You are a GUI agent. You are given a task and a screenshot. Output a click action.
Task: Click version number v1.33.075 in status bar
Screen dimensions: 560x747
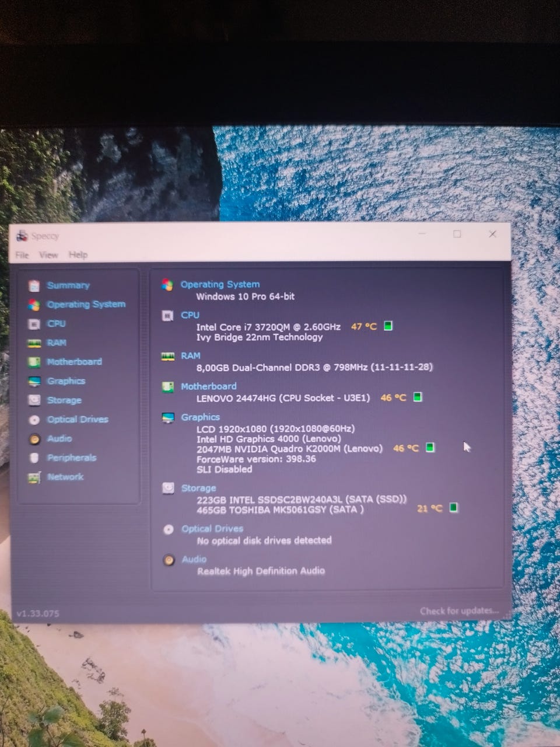point(38,614)
